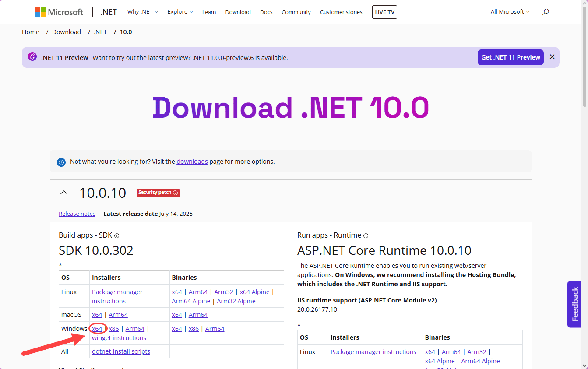Download SDK Windows x86 binaries
588x369 pixels.
click(x=194, y=329)
